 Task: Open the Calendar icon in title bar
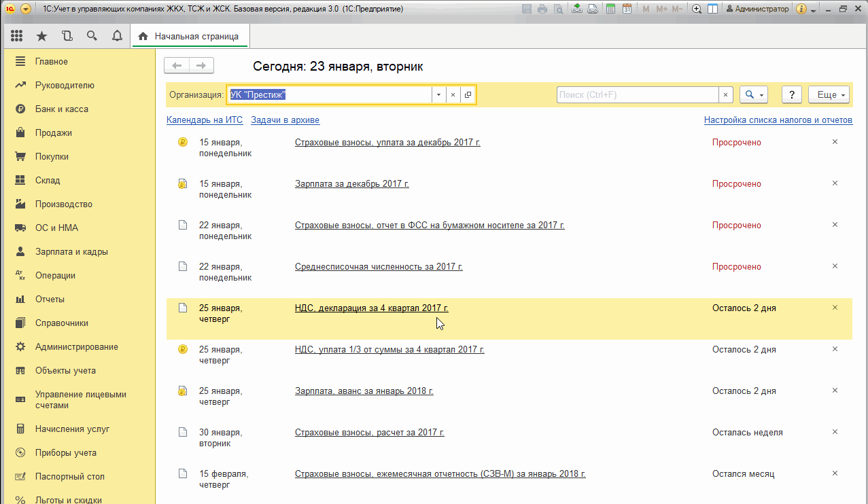(627, 9)
